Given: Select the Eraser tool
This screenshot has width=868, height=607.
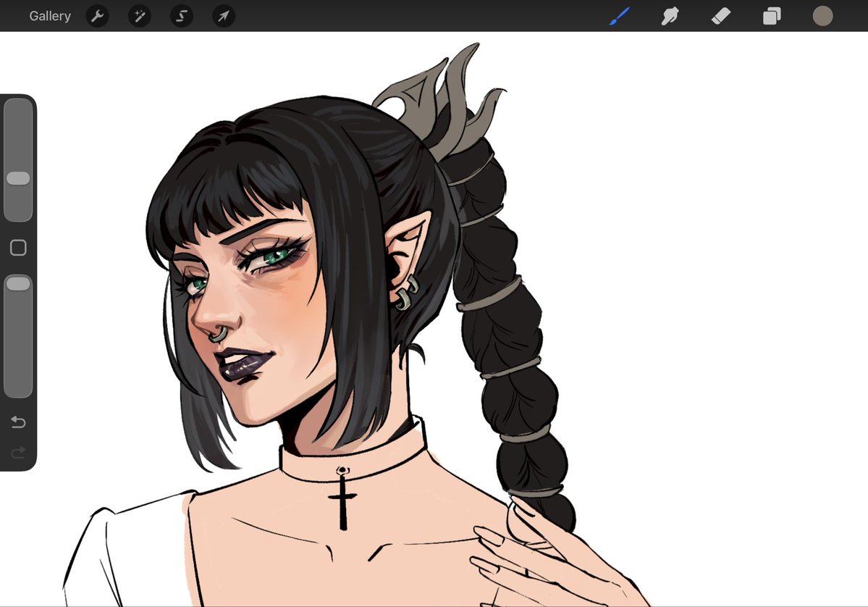Looking at the screenshot, I should 721,16.
